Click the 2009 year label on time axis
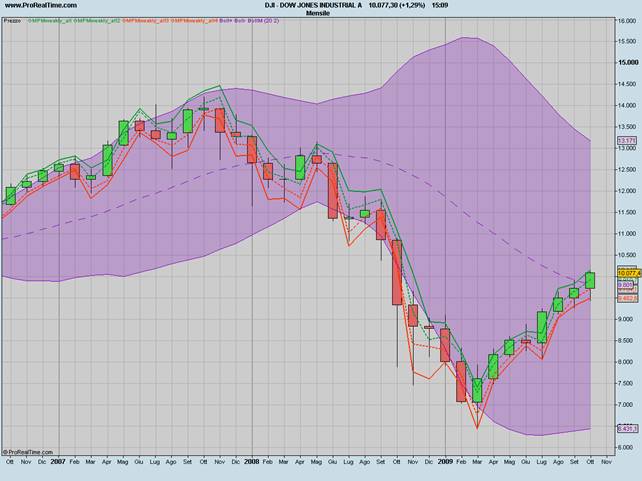This screenshot has width=642, height=481. tap(445, 461)
